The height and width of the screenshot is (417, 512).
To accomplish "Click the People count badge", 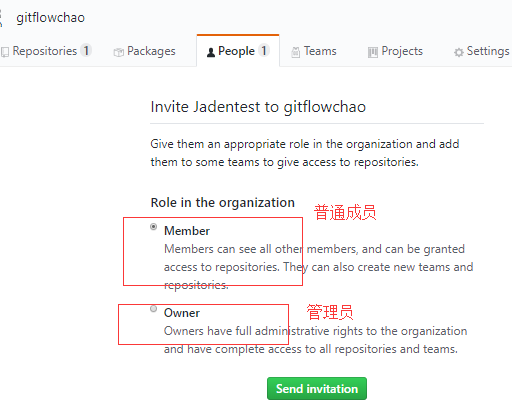I will (x=264, y=51).
